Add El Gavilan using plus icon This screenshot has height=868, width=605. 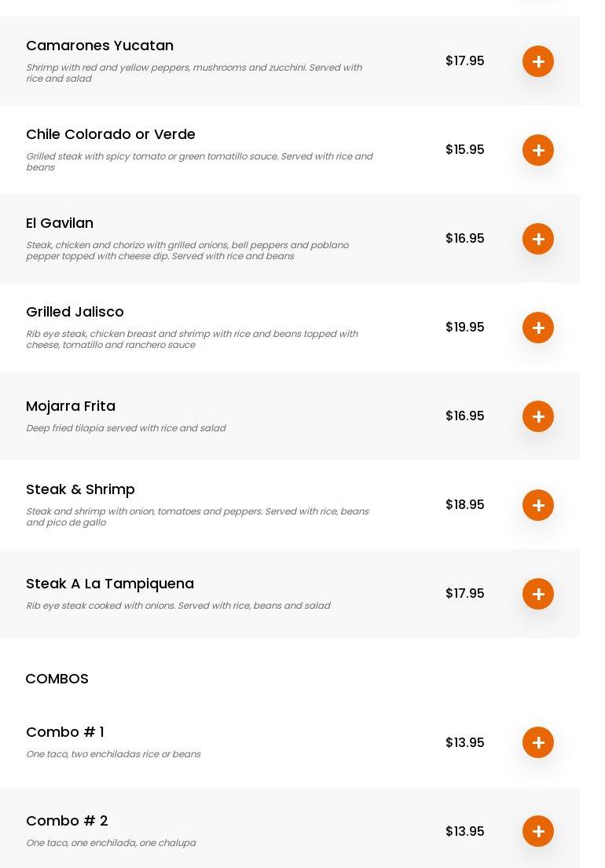pos(538,239)
